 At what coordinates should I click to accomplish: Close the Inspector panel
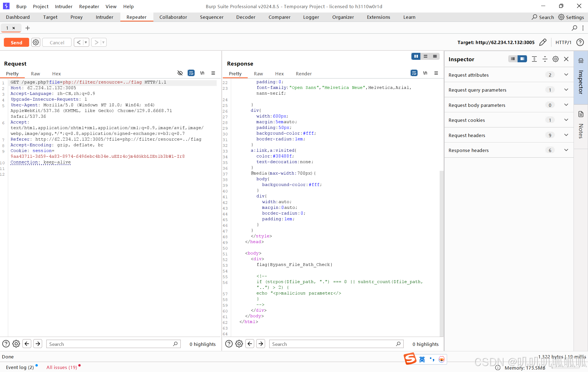[566, 59]
